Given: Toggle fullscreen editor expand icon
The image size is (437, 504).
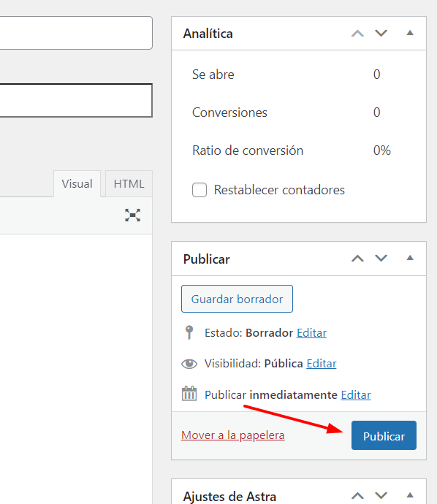Looking at the screenshot, I should (132, 215).
